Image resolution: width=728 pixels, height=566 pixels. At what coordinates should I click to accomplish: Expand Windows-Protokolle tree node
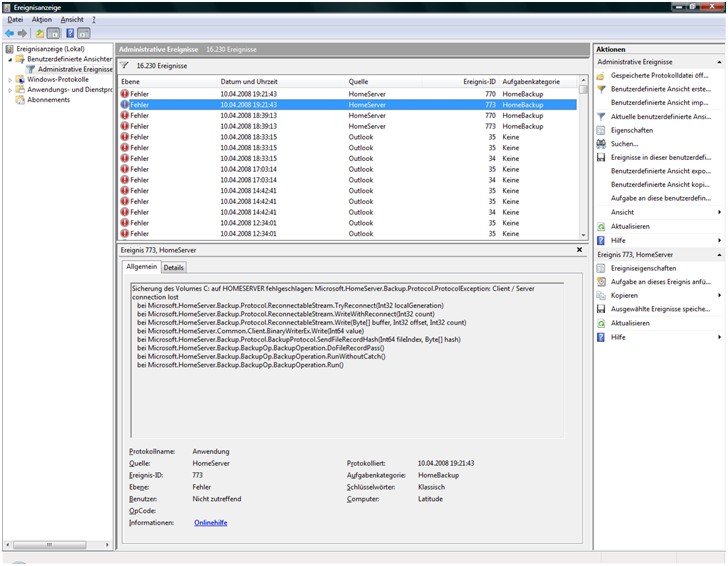coord(10,80)
